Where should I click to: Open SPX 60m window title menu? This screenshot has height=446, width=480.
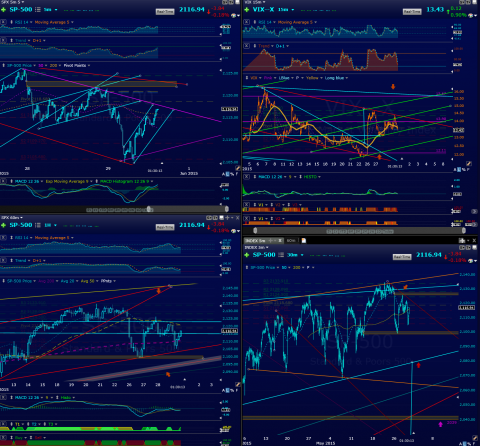12,217
